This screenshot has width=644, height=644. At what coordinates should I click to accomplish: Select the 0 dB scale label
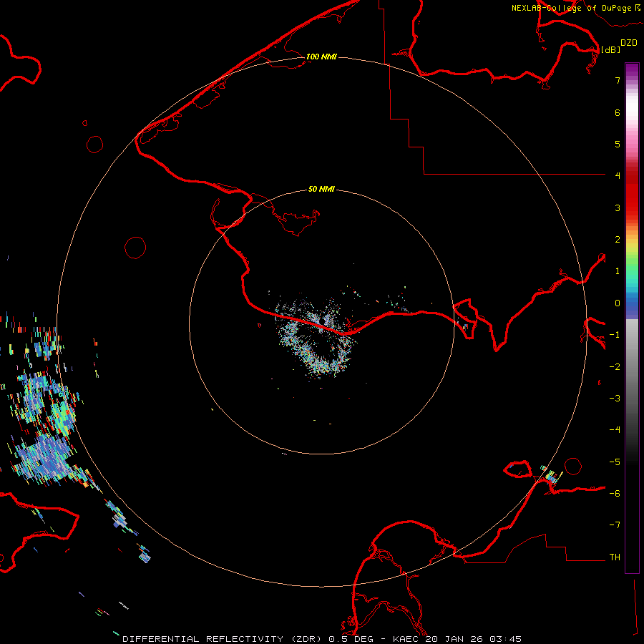point(618,303)
